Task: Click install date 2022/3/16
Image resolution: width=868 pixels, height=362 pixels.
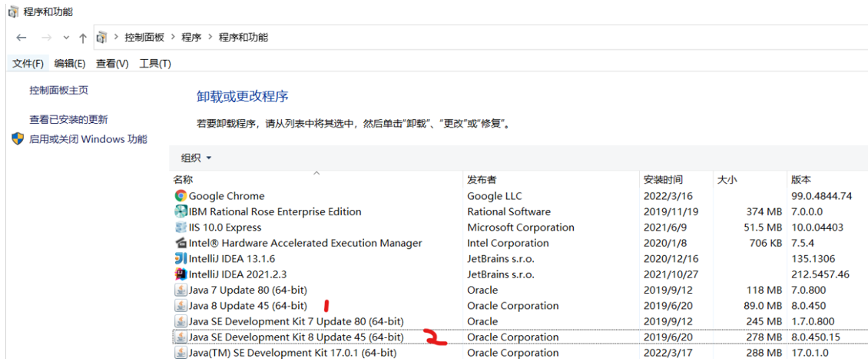Action: pos(668,196)
